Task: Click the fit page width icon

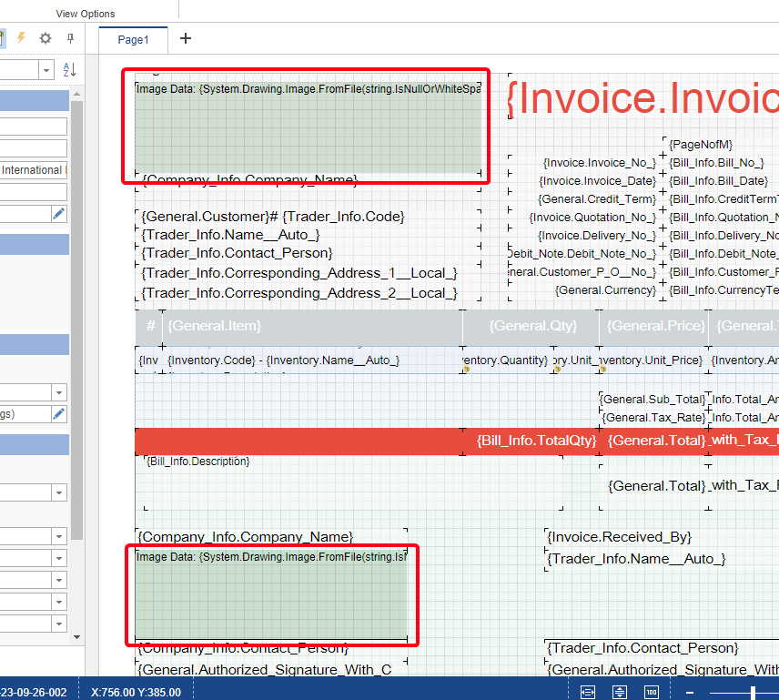Action: 588,692
